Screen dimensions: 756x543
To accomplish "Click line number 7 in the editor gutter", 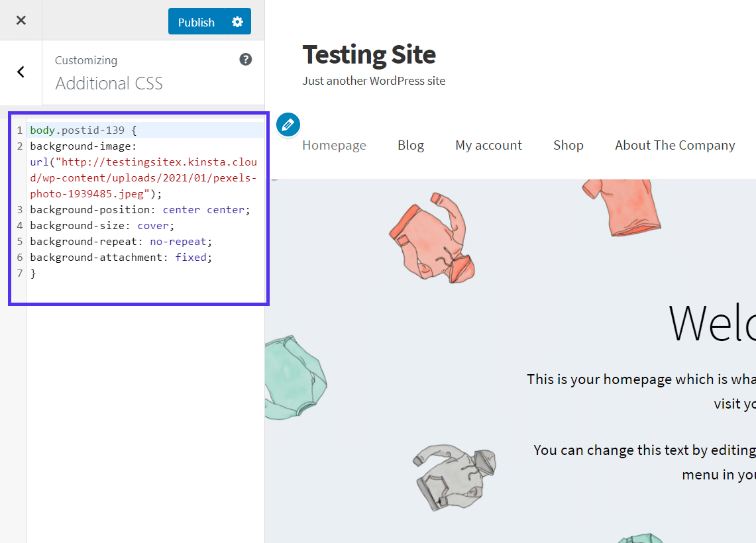I will [x=19, y=273].
